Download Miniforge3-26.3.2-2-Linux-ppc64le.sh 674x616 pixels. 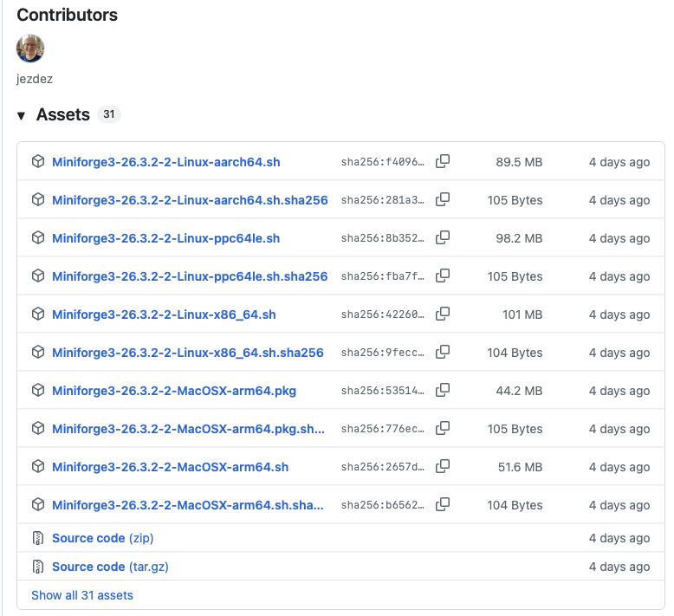click(x=166, y=238)
